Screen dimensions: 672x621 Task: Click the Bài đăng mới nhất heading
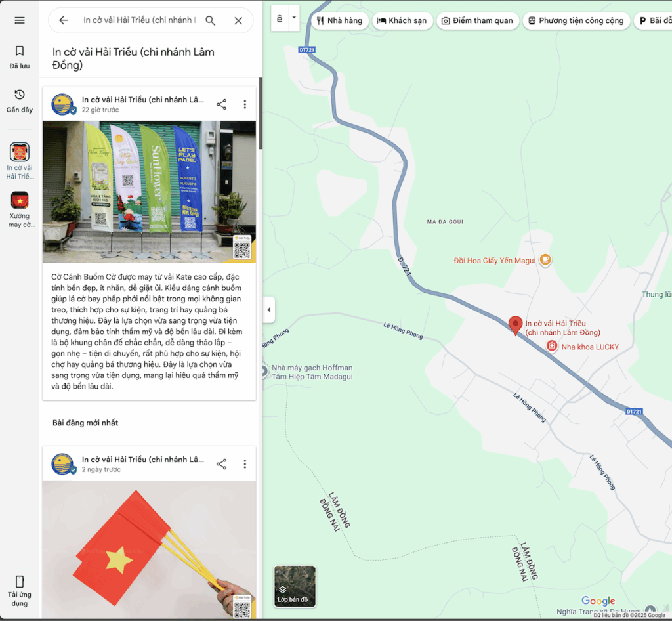click(85, 423)
